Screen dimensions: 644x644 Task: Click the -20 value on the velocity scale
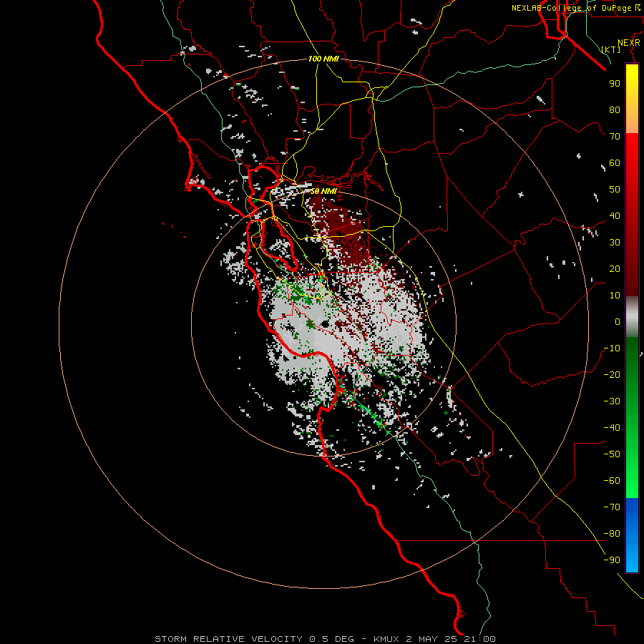(x=612, y=374)
